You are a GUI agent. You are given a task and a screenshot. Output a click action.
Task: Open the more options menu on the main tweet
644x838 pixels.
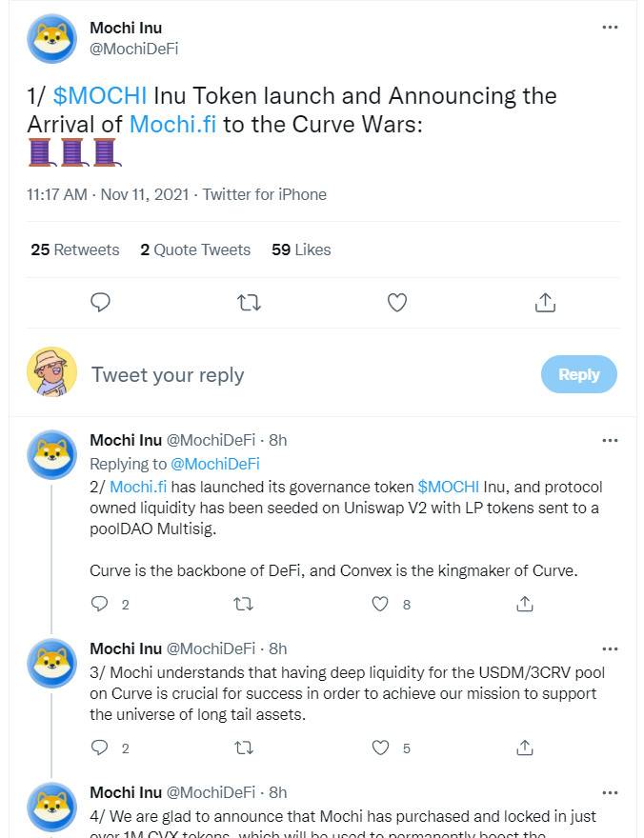(x=610, y=28)
